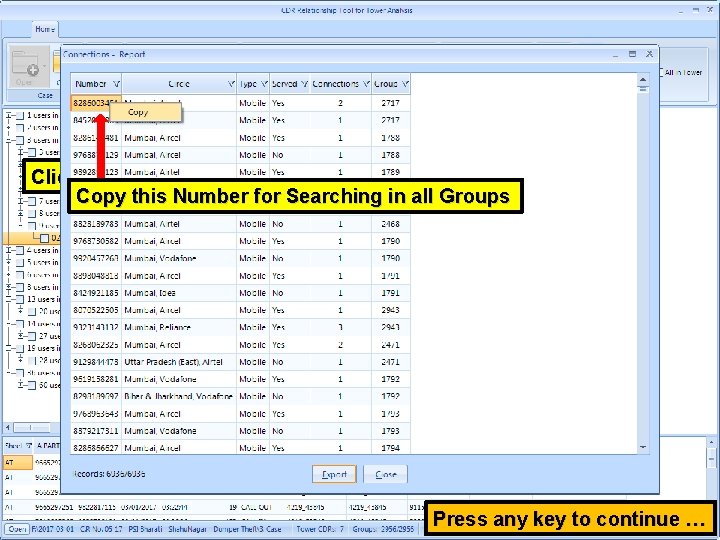Click 'Groups: 2956/2955' in status bar
Screen dimensions: 720x540
tap(383, 529)
